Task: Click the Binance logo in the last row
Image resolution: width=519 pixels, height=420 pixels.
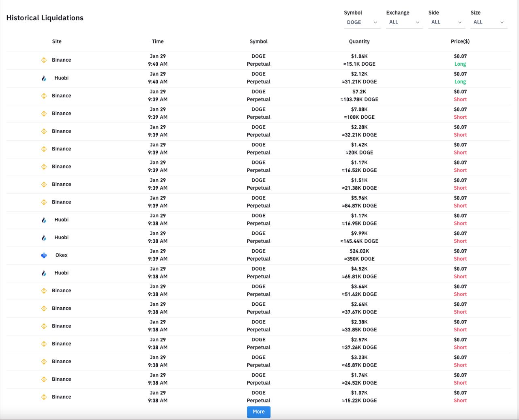Action: click(x=44, y=397)
